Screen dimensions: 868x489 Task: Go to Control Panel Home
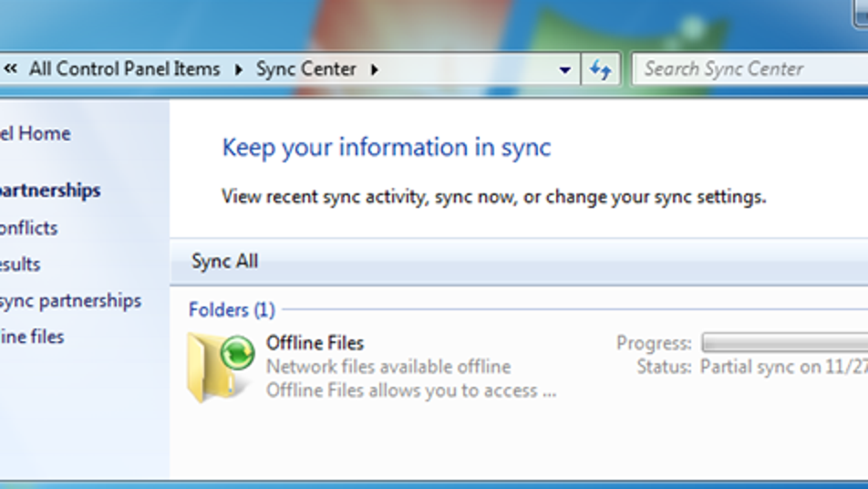(35, 133)
